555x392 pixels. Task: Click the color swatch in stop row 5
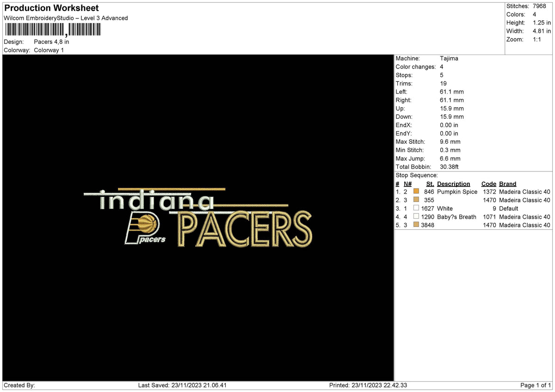(x=416, y=225)
